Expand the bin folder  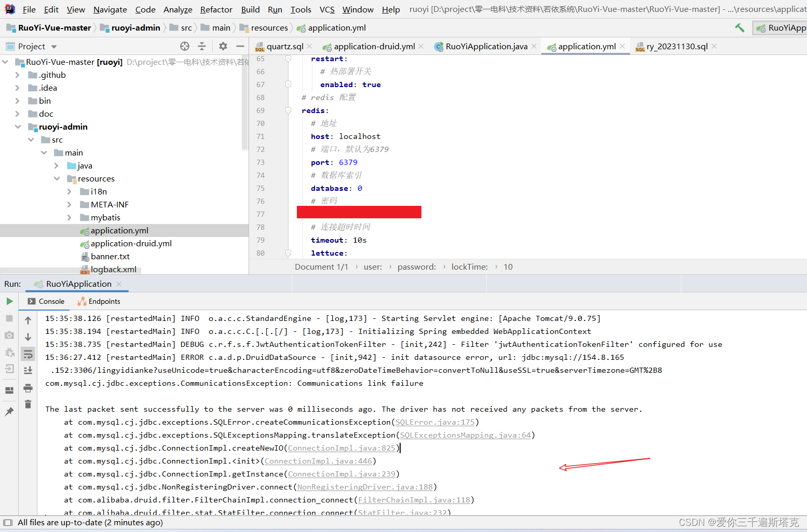17,101
